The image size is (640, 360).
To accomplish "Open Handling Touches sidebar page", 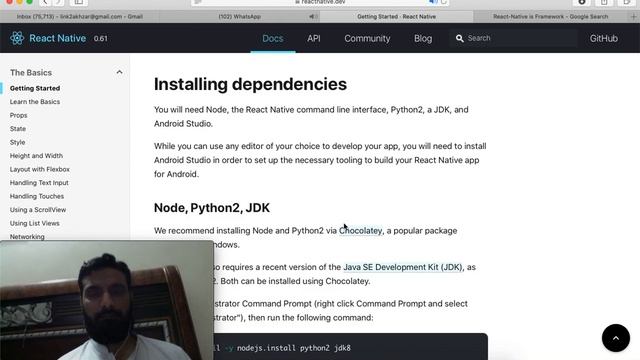I will click(37, 196).
